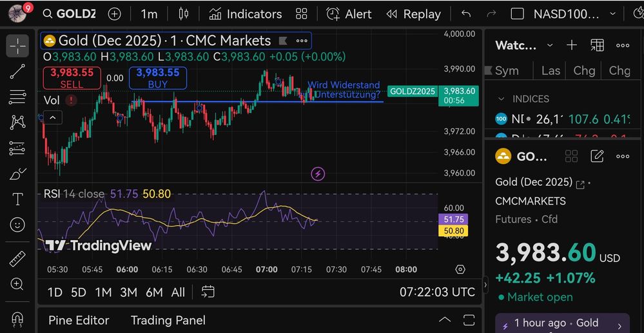The image size is (644, 333).
Task: Open symbol search for GOLDZ
Action: click(70, 14)
